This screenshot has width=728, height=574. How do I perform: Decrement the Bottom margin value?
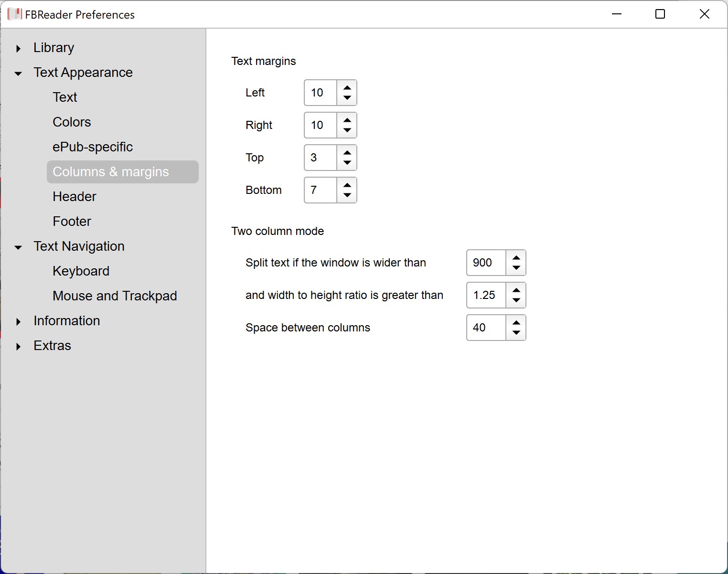coord(347,195)
